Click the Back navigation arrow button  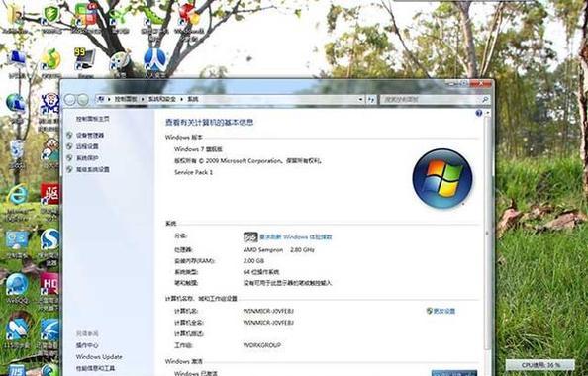[x=69, y=100]
